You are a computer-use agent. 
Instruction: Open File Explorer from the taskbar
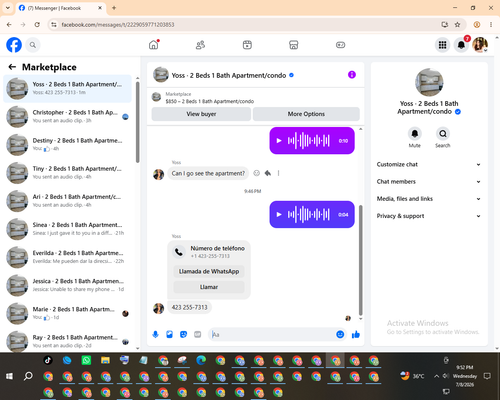click(105, 360)
